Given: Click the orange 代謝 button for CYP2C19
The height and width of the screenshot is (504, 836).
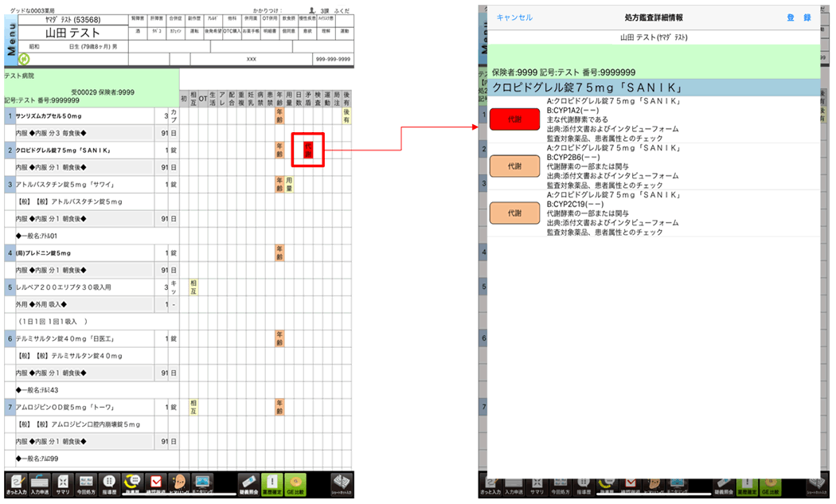Looking at the screenshot, I should tap(514, 213).
